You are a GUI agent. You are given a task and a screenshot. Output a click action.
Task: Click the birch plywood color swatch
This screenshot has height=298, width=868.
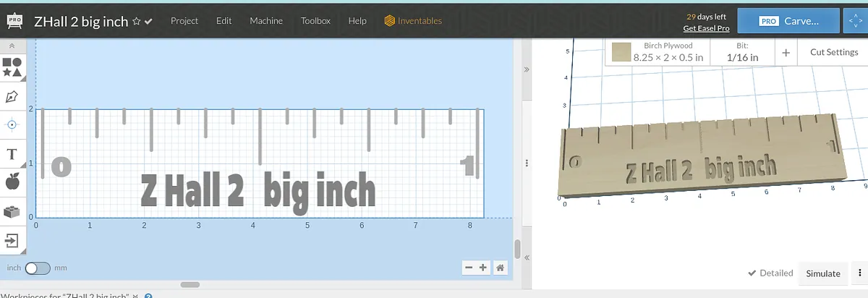(621, 52)
